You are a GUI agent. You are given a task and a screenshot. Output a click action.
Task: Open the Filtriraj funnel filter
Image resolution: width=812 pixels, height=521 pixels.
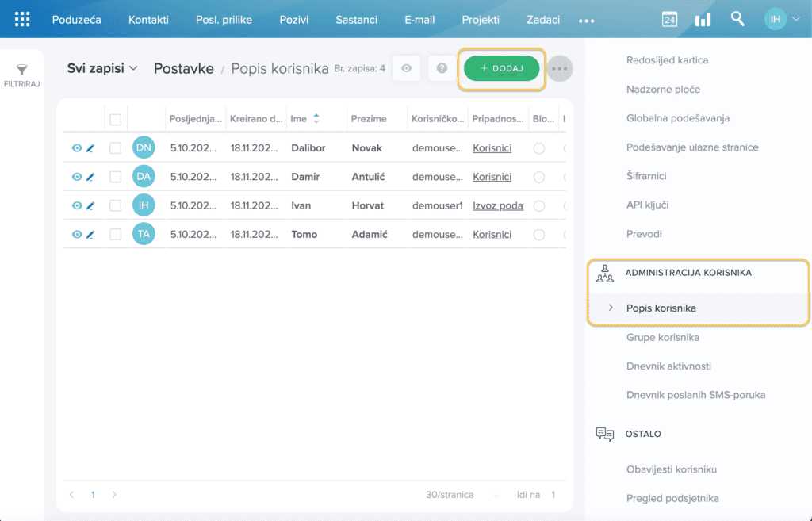[x=22, y=76]
